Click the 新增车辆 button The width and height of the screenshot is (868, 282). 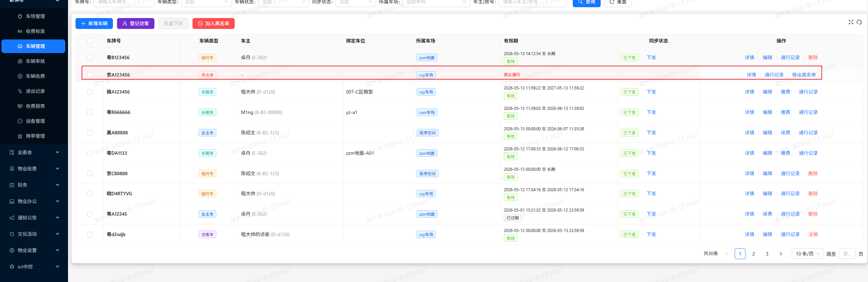pyautogui.click(x=94, y=23)
